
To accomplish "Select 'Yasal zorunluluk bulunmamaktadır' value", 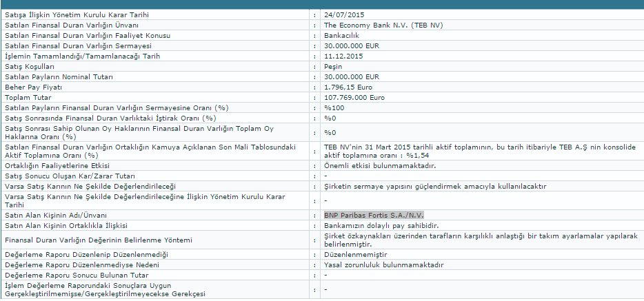I will pyautogui.click(x=383, y=265).
